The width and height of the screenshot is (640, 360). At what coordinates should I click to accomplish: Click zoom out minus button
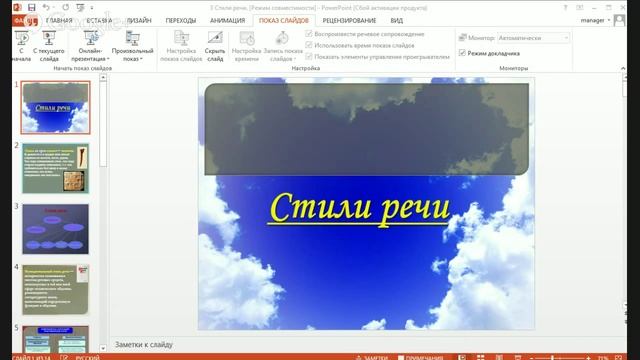pos(531,358)
